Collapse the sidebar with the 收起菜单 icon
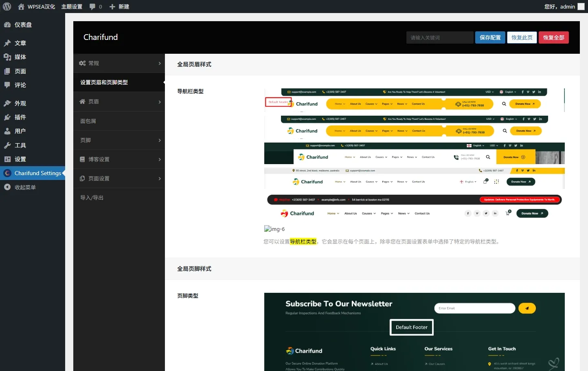Viewport: 588px width, 371px height. tap(7, 187)
